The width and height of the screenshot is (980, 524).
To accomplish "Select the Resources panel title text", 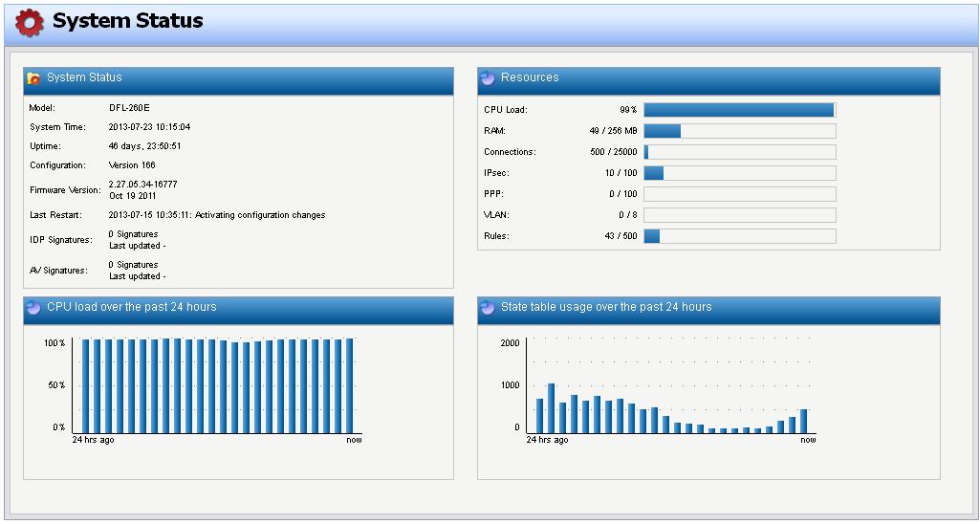I will point(530,77).
